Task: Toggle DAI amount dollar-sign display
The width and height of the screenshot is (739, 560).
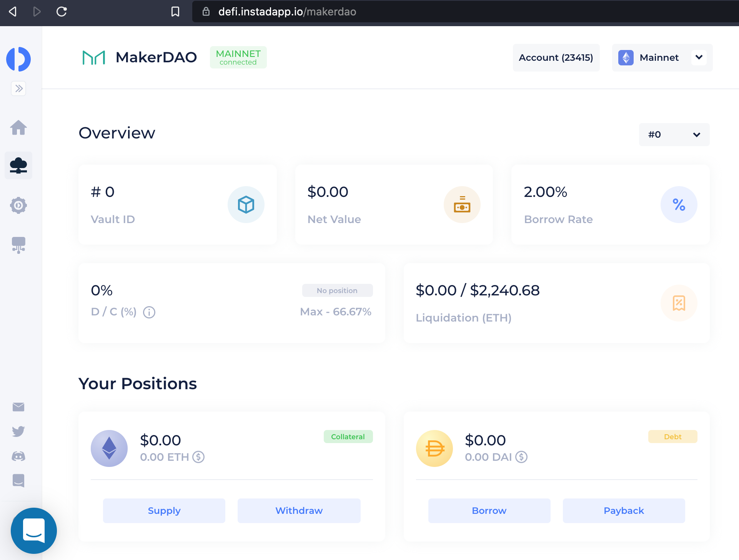Action: coord(521,457)
